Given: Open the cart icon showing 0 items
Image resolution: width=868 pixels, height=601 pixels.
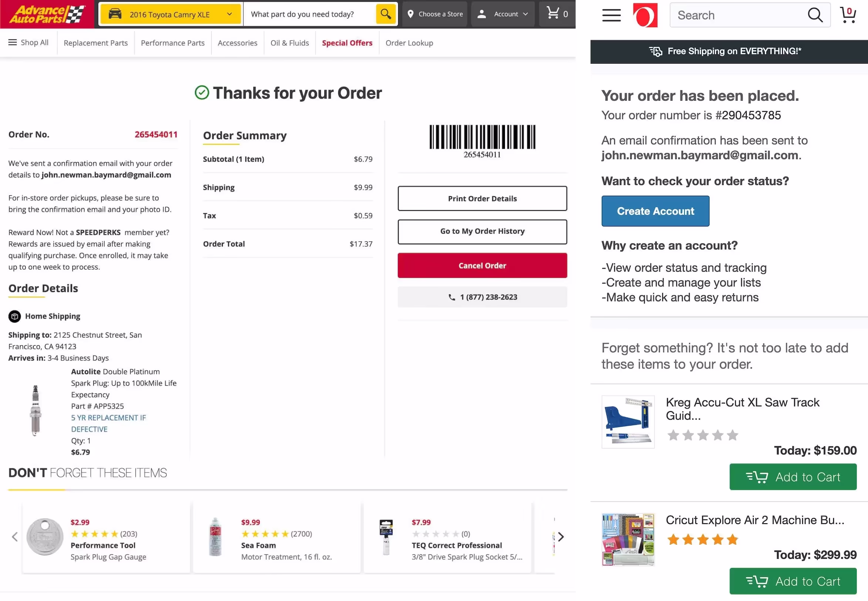Looking at the screenshot, I should 557,14.
